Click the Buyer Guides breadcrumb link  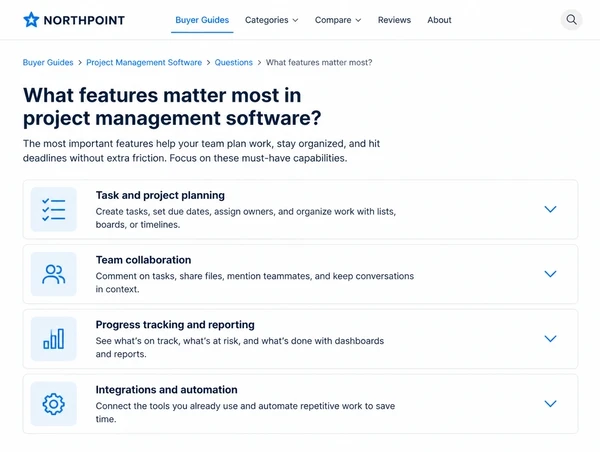click(x=48, y=62)
